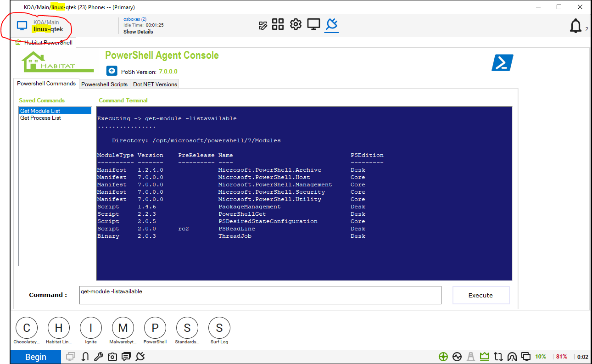The width and height of the screenshot is (592, 364).
Task: Launch the Standards plugin circle
Action: [x=187, y=328]
